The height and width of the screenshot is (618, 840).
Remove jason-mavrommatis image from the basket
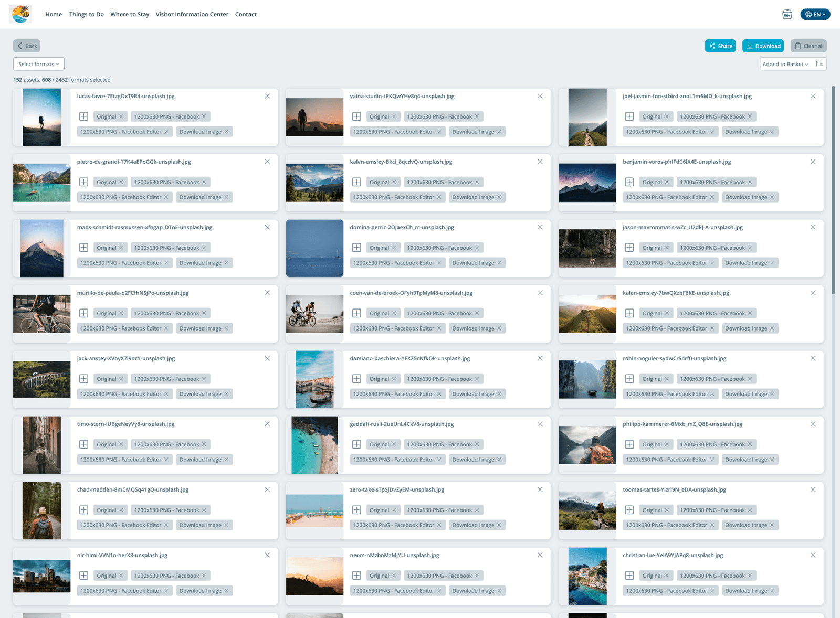click(x=813, y=227)
